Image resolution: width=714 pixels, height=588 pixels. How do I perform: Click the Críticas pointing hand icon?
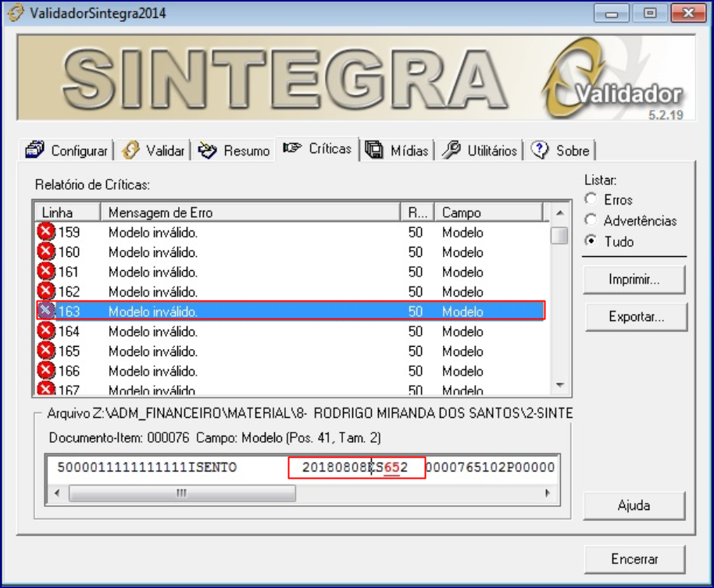click(292, 148)
